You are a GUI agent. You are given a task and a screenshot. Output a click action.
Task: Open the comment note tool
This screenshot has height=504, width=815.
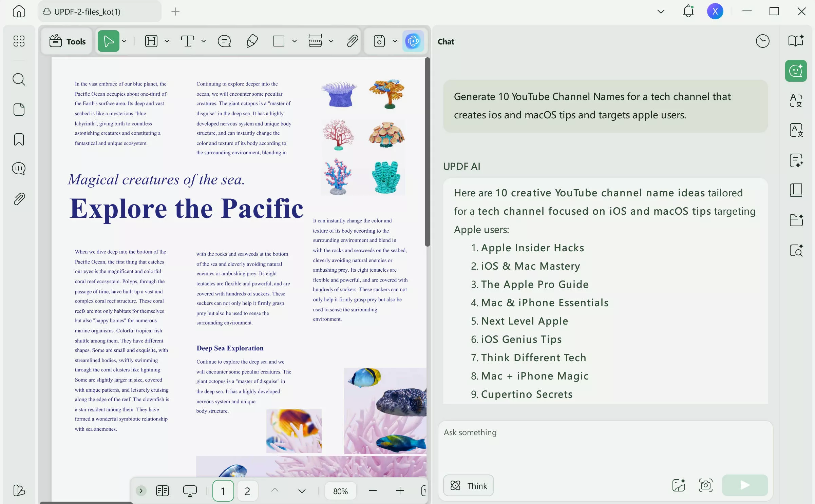[x=224, y=41]
